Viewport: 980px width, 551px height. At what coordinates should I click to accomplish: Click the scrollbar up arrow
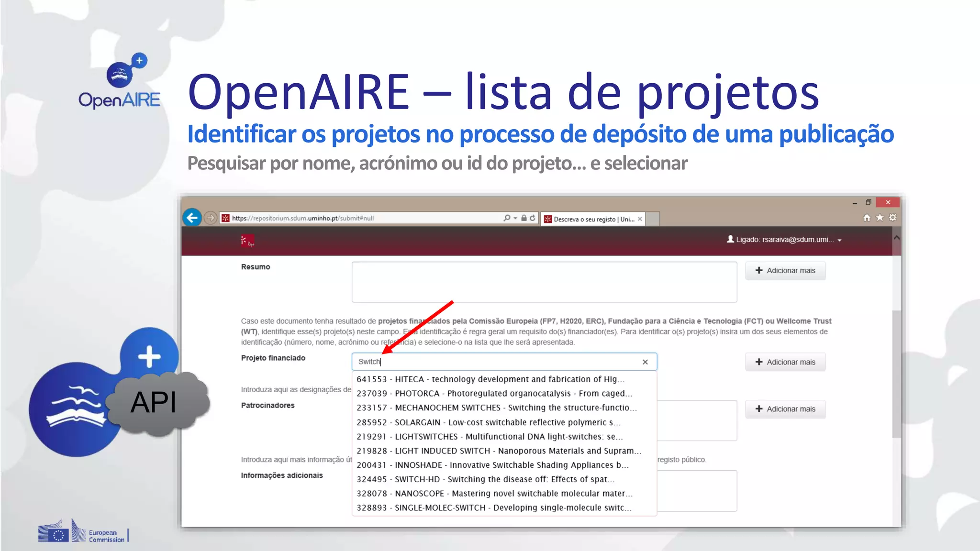(x=897, y=238)
